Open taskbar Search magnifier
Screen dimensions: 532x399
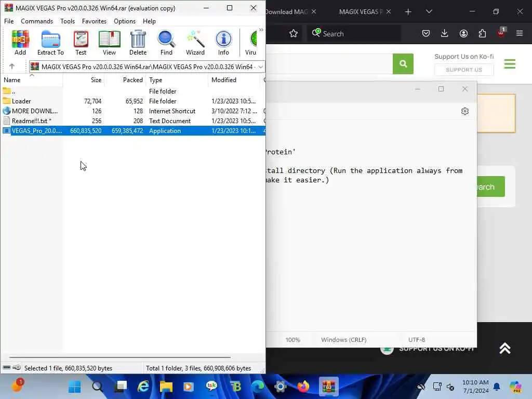pyautogui.click(x=97, y=387)
